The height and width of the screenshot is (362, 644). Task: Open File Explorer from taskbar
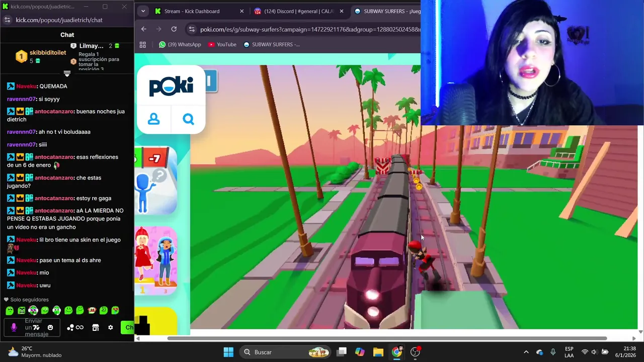pos(378,352)
